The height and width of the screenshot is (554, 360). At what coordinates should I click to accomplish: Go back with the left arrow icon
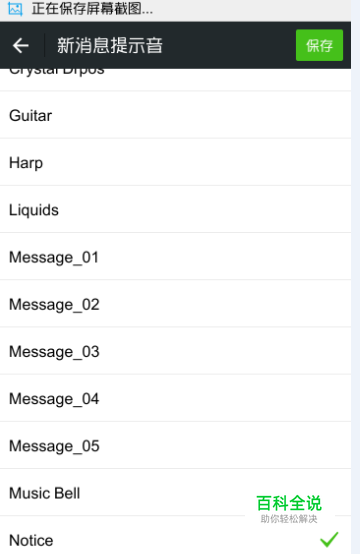coord(20,46)
